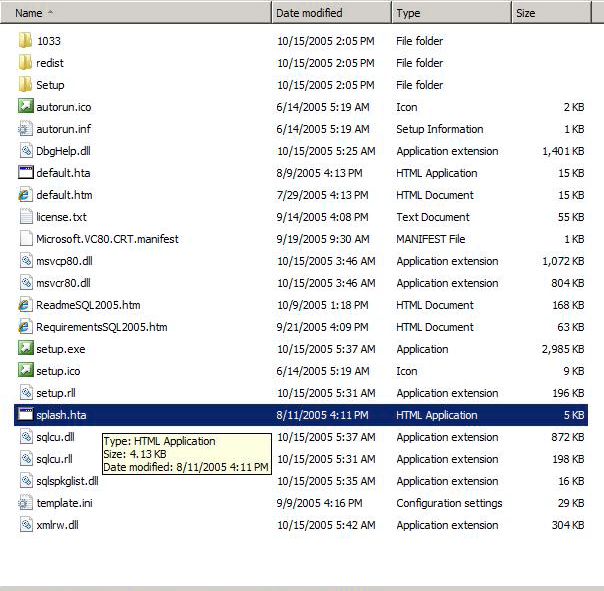Sort by Date modified column header

click(309, 13)
